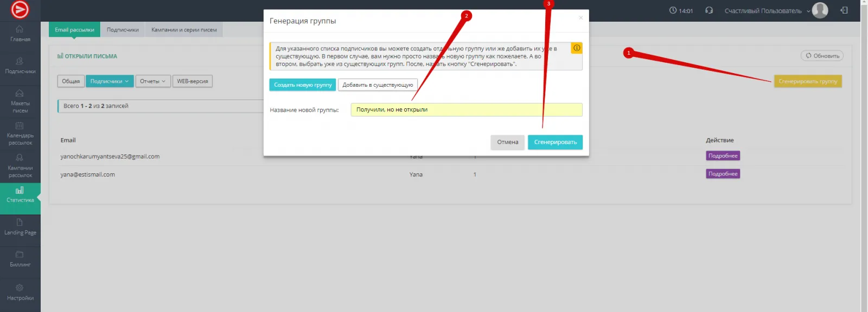Select the Добавить в существующую option
The width and height of the screenshot is (868, 312).
378,85
